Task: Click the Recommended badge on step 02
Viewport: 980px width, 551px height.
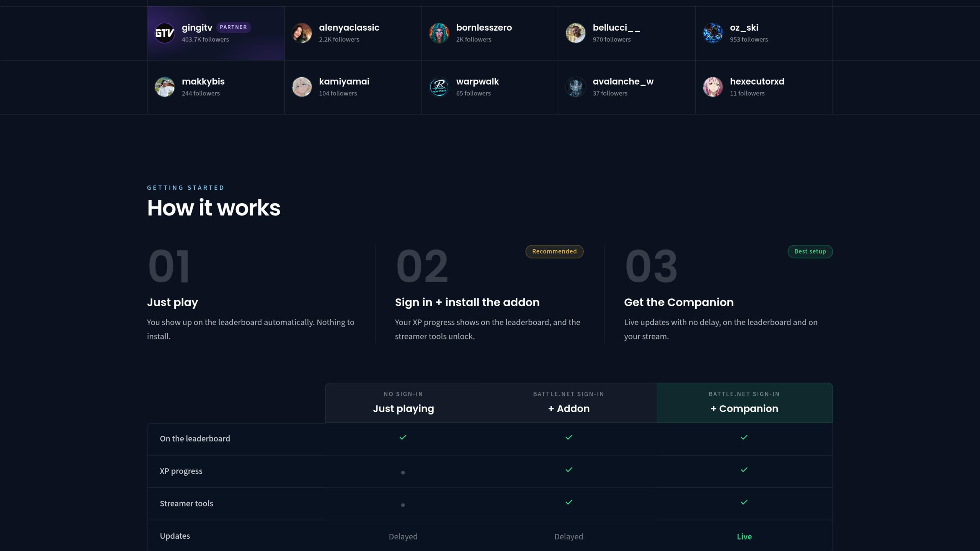Action: tap(554, 251)
